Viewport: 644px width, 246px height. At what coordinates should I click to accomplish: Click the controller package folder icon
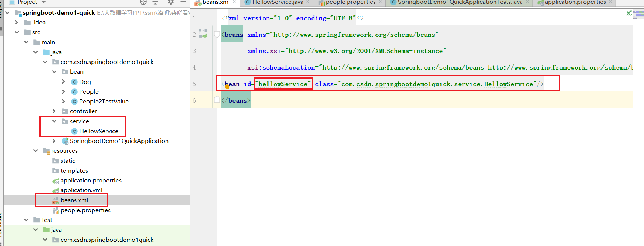click(65, 111)
